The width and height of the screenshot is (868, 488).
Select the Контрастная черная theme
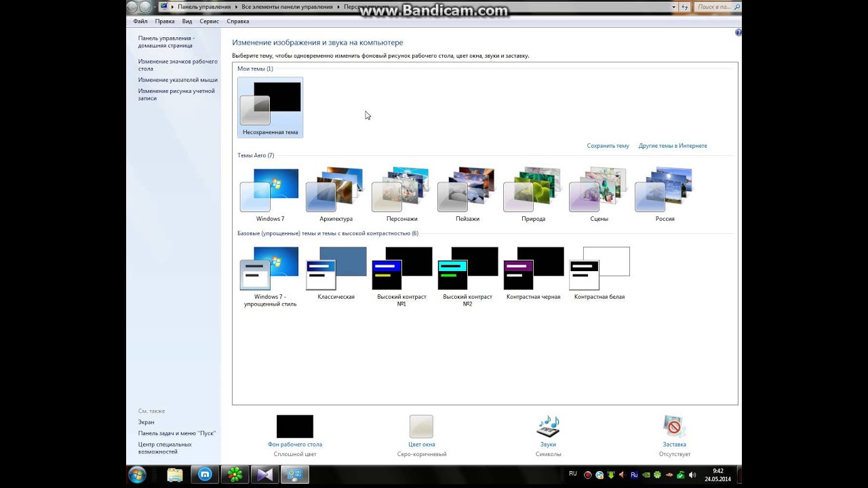pos(533,273)
